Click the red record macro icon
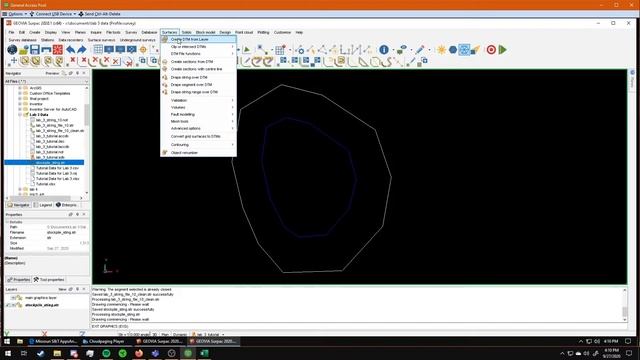640x360 pixels. click(491, 50)
